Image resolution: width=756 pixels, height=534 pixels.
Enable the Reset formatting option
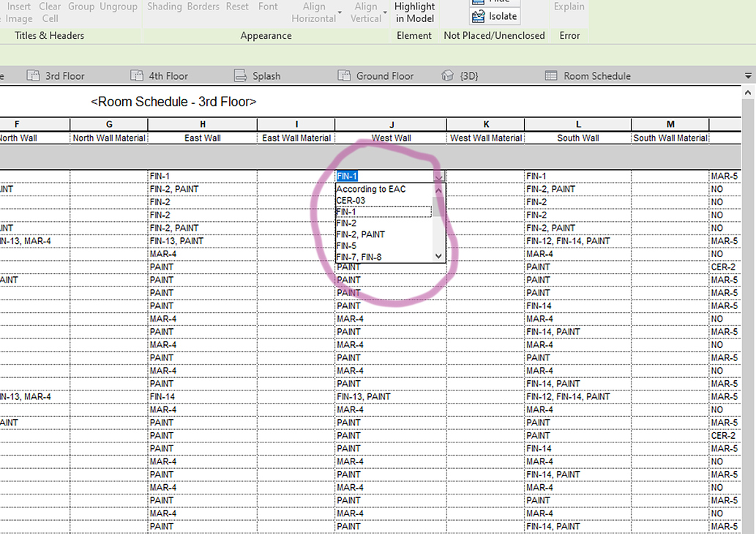236,7
